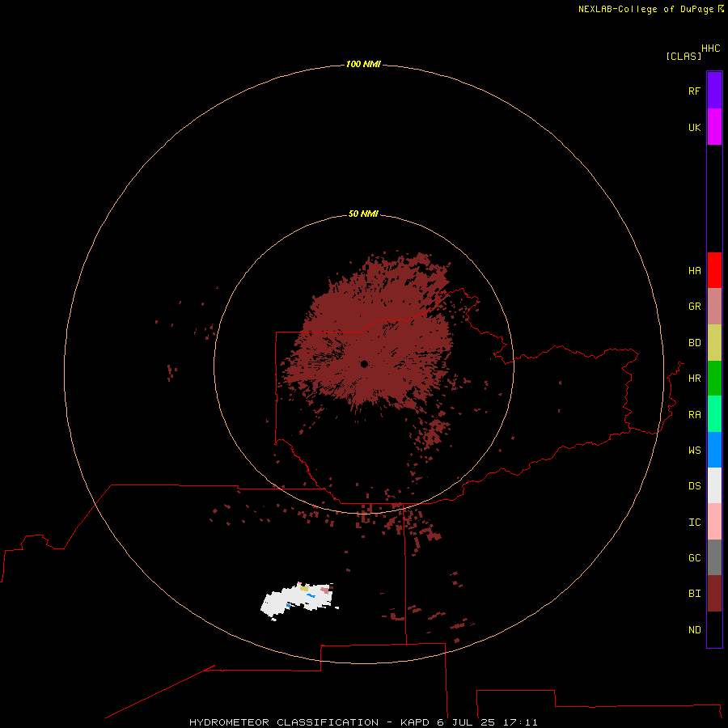This screenshot has height=728, width=728.
Task: Click the light green RA swatch
Action: click(x=714, y=414)
